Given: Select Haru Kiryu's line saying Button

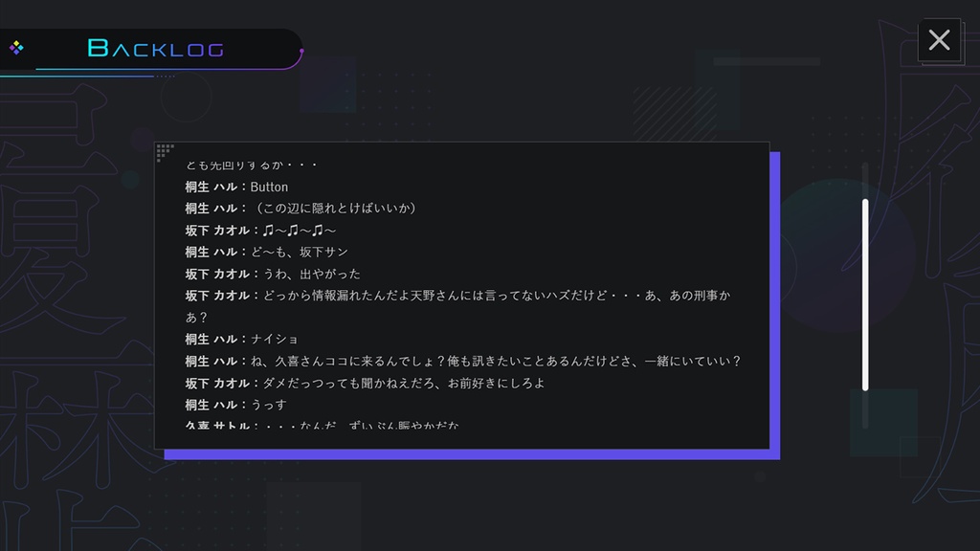Looking at the screenshot, I should [x=234, y=187].
